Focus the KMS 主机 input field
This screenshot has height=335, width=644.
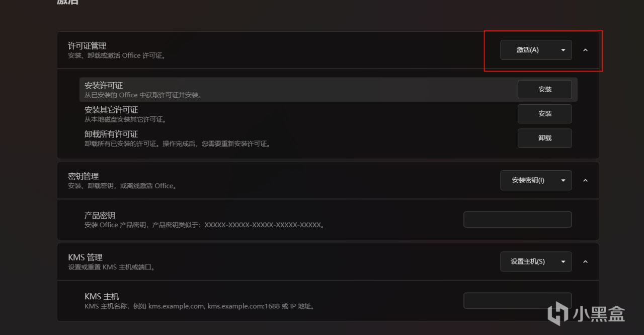518,301
